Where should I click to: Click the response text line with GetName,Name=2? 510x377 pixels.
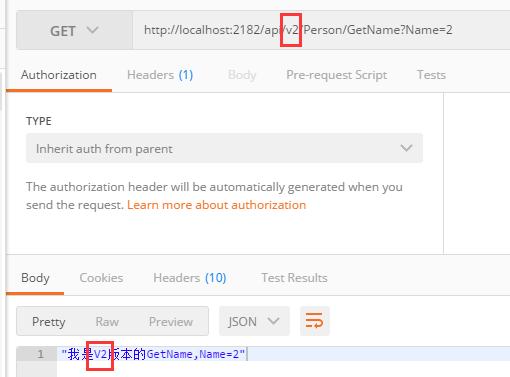(154, 354)
